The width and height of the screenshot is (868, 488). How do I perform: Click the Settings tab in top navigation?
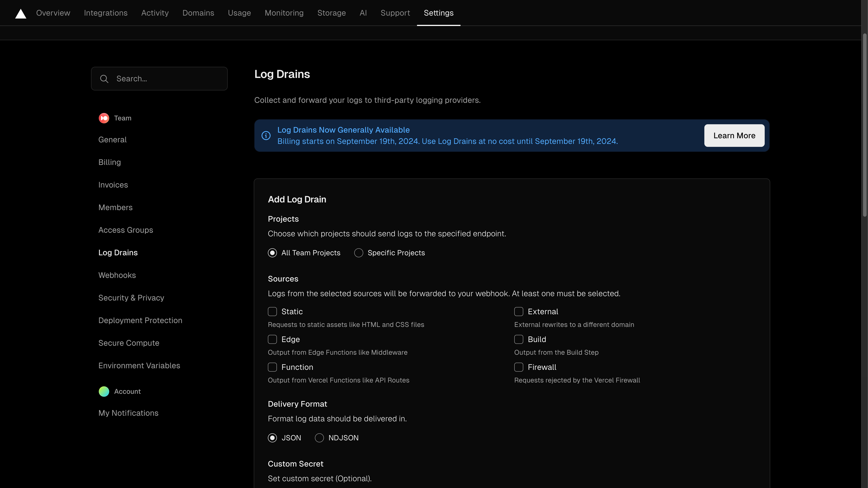438,12
